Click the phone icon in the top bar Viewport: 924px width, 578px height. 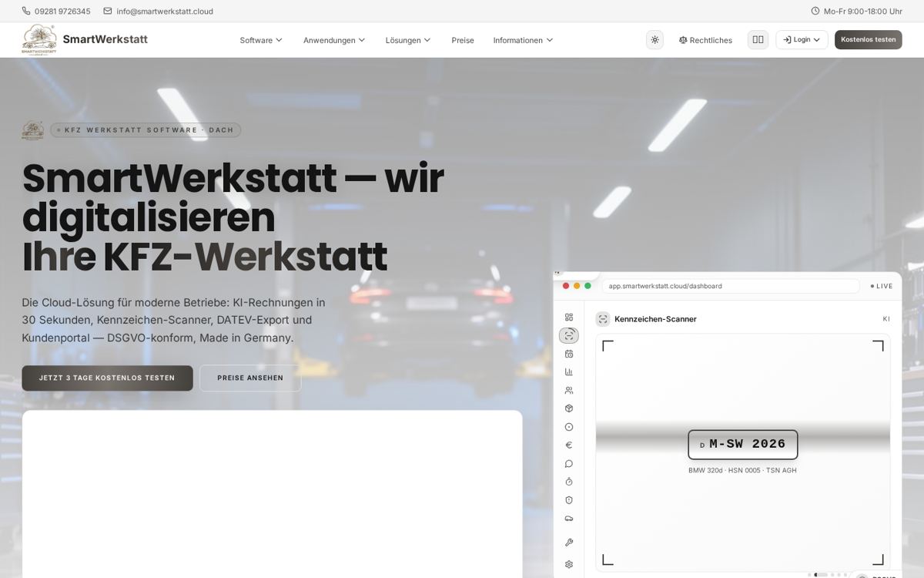[x=26, y=11]
